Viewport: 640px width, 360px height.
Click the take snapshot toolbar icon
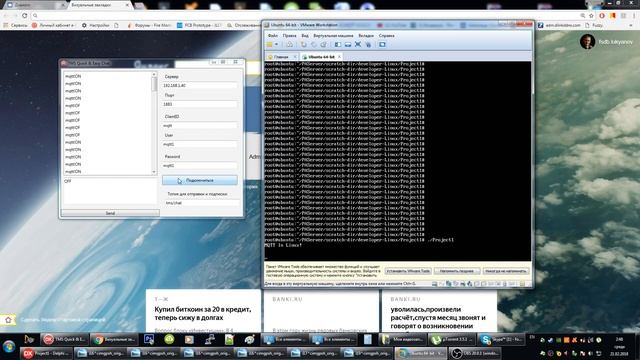304,44
